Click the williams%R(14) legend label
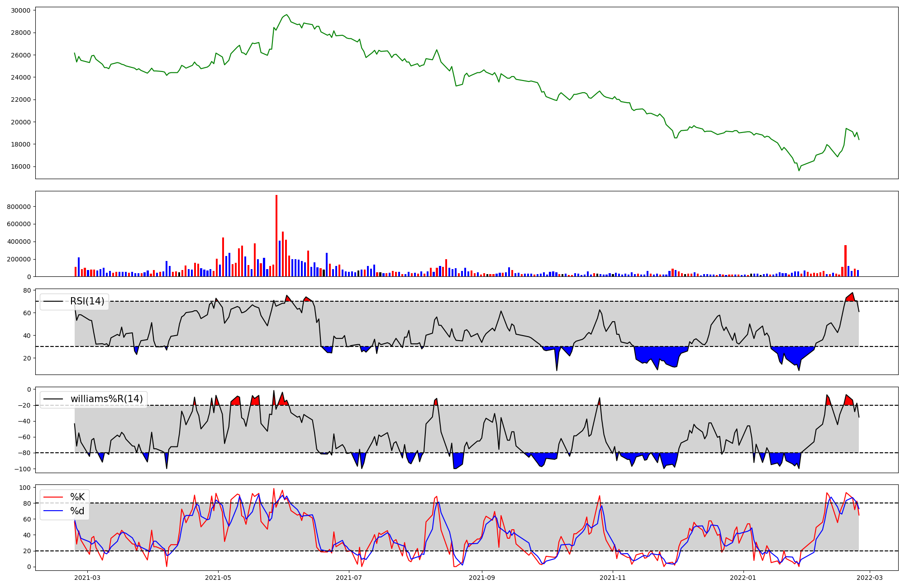The height and width of the screenshot is (588, 905). 106,399
